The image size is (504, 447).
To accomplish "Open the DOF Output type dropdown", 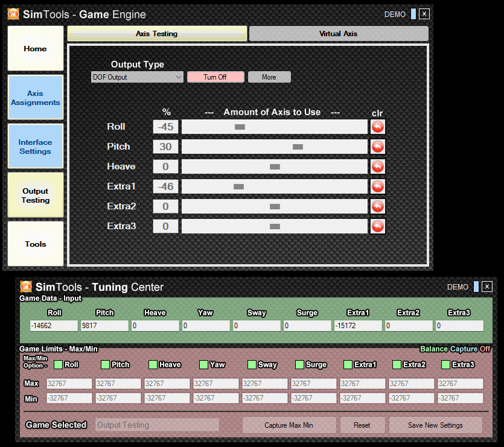I will (x=137, y=77).
